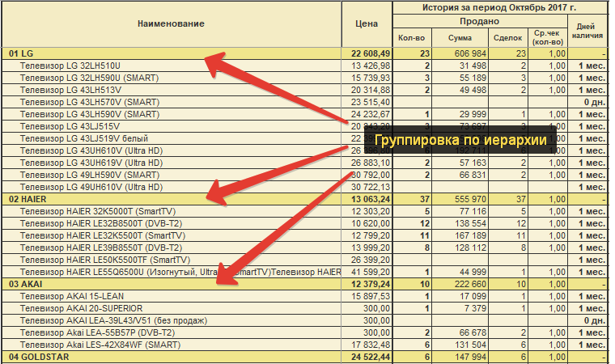
Task: Select row Телевизор LG 32LH510U
Action: click(x=305, y=66)
